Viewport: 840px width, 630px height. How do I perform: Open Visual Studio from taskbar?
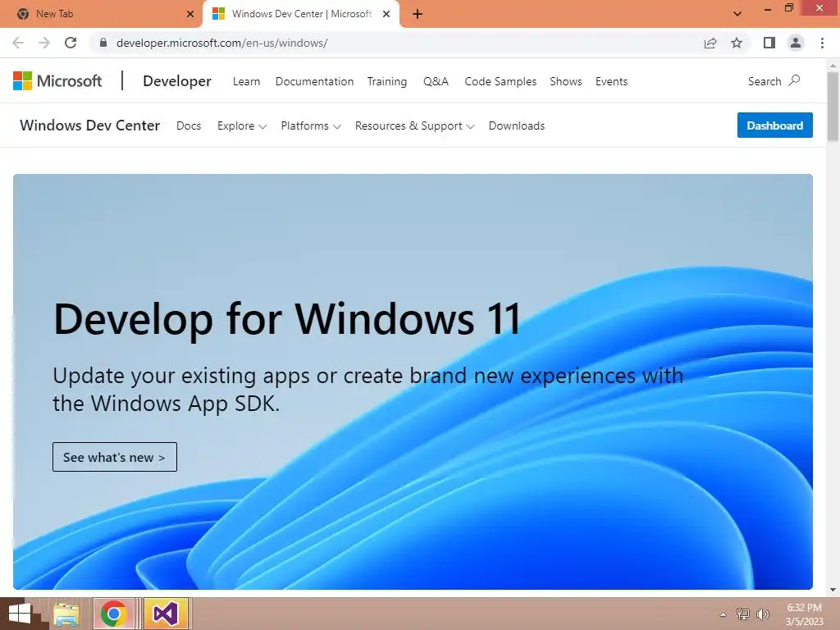coord(166,614)
